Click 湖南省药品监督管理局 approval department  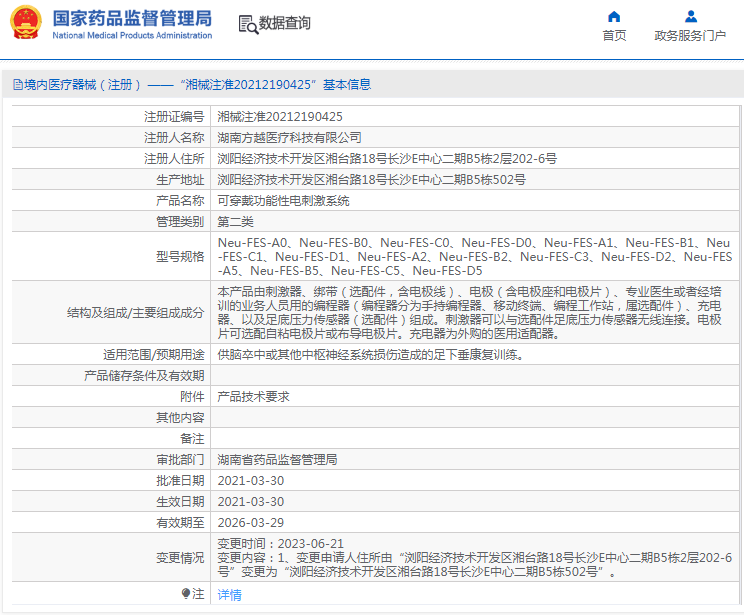(x=277, y=460)
